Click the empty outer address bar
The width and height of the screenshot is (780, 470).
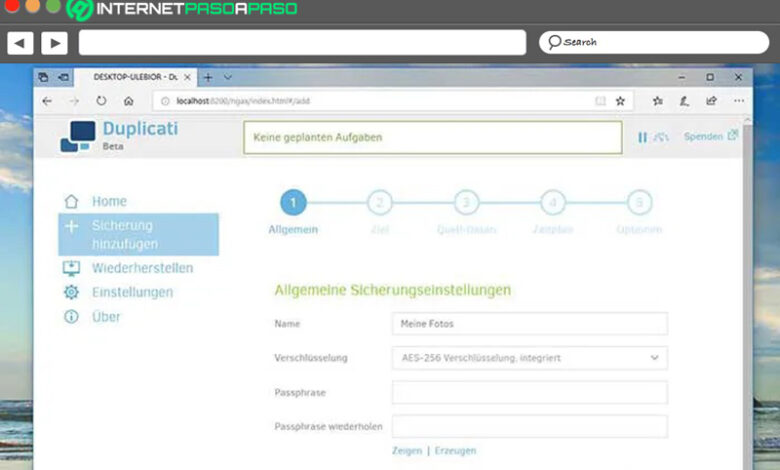(x=302, y=42)
